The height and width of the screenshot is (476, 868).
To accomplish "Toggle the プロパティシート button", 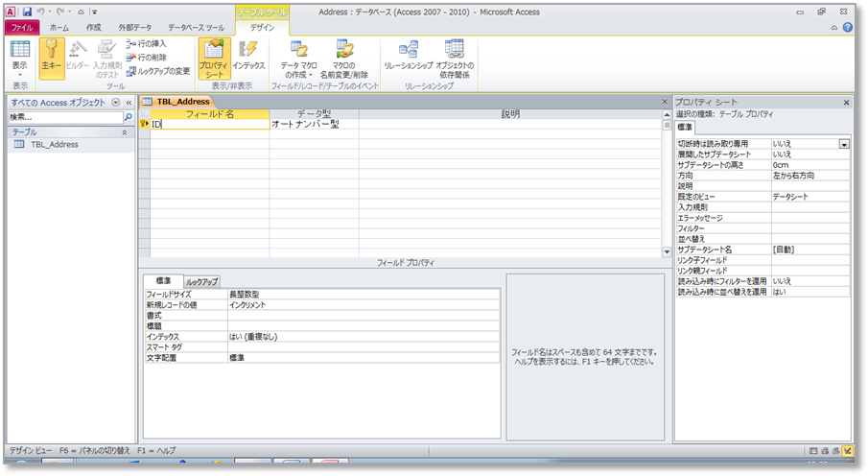I will point(214,58).
